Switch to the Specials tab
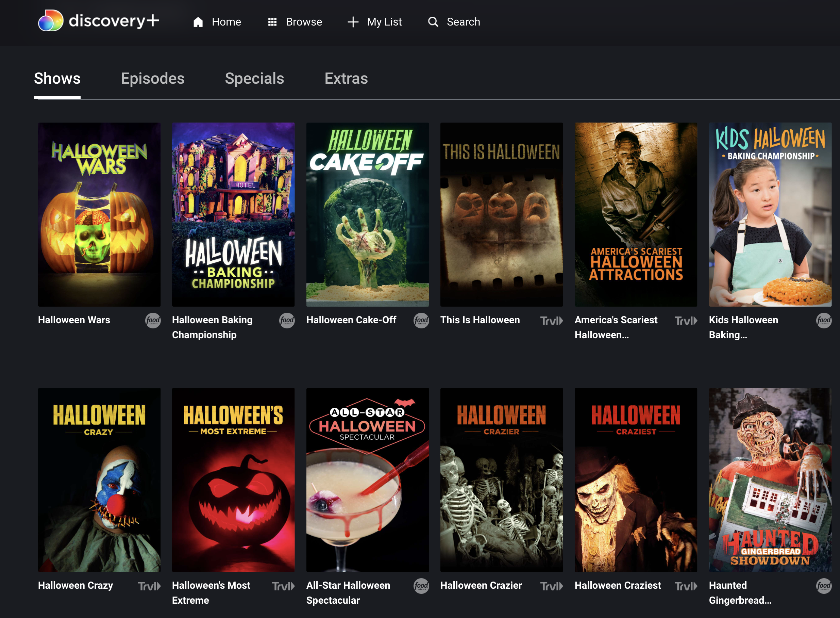 [254, 79]
